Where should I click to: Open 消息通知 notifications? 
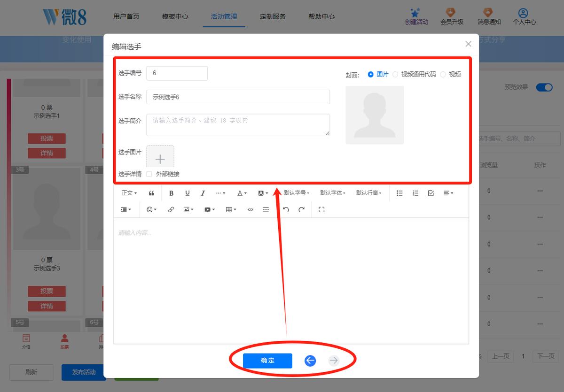pos(489,16)
